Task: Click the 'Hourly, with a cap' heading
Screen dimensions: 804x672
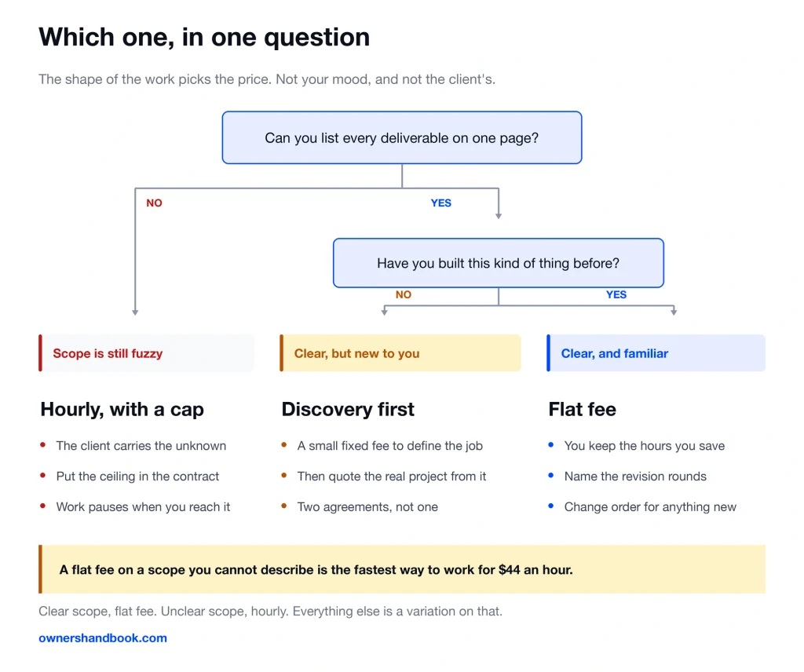Action: click(x=122, y=410)
